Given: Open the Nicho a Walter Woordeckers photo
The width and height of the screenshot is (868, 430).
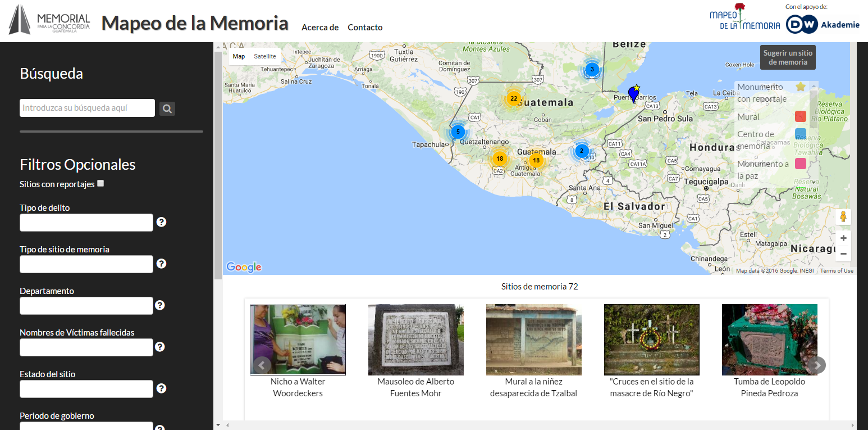Looking at the screenshot, I should click(x=298, y=340).
